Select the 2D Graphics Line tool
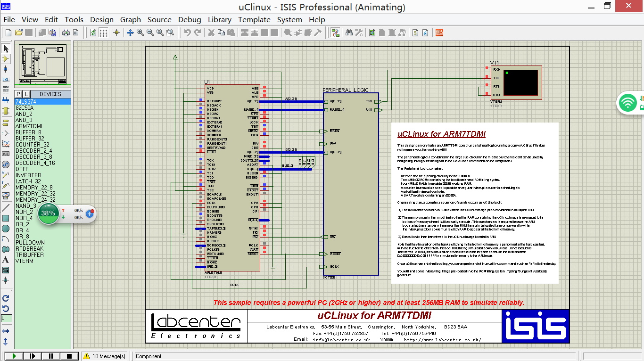 (6, 207)
